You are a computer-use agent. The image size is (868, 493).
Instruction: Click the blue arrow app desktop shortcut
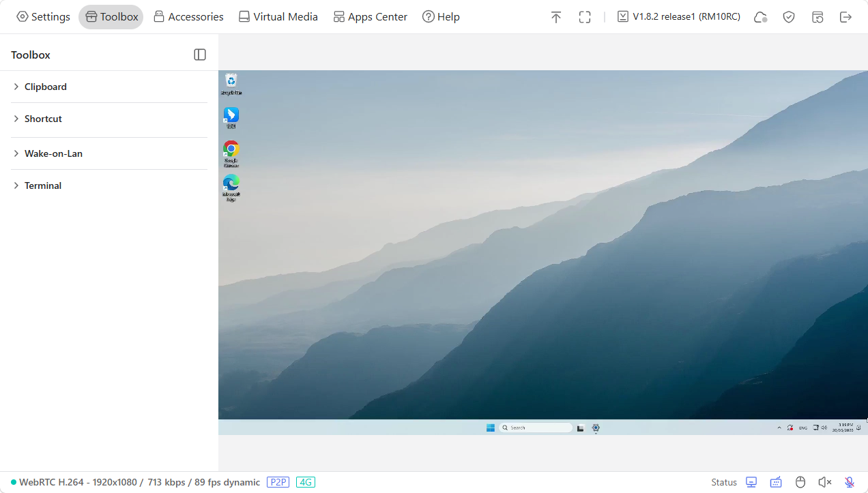pos(231,118)
